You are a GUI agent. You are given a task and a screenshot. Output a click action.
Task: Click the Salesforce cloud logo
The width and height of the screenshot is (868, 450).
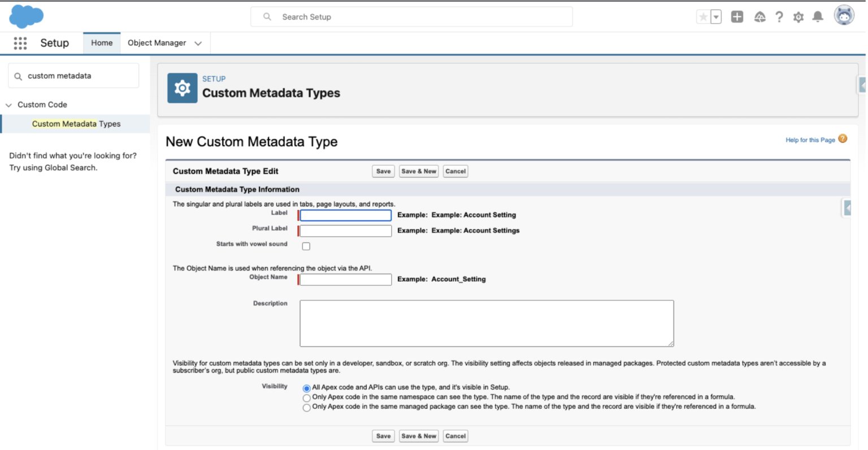click(26, 16)
